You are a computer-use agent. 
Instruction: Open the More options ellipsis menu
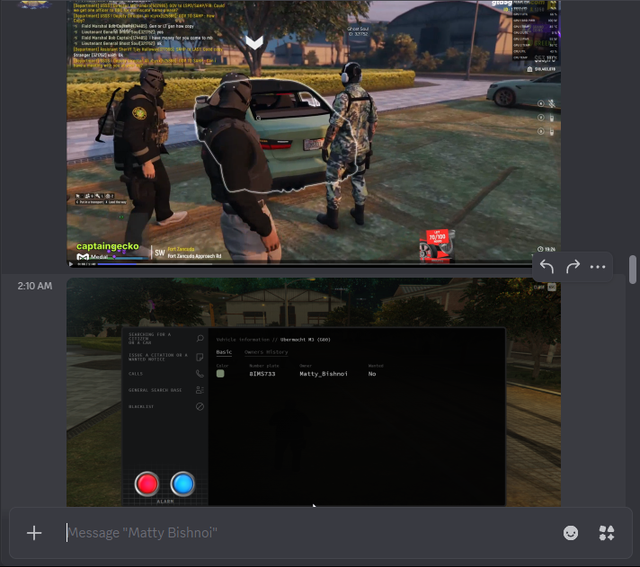[598, 267]
